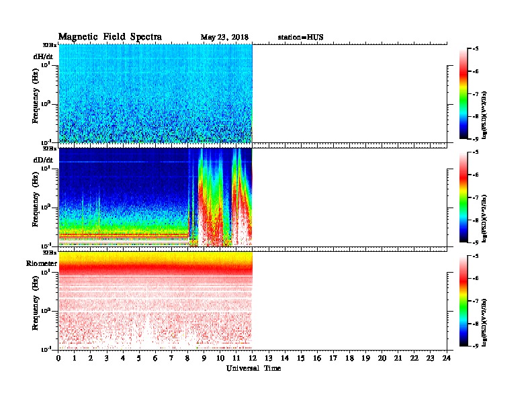Screen dimensions: 532x411
Task: Click the 10⁰ frequency tick on the Riometer panel
Action: (x=46, y=311)
